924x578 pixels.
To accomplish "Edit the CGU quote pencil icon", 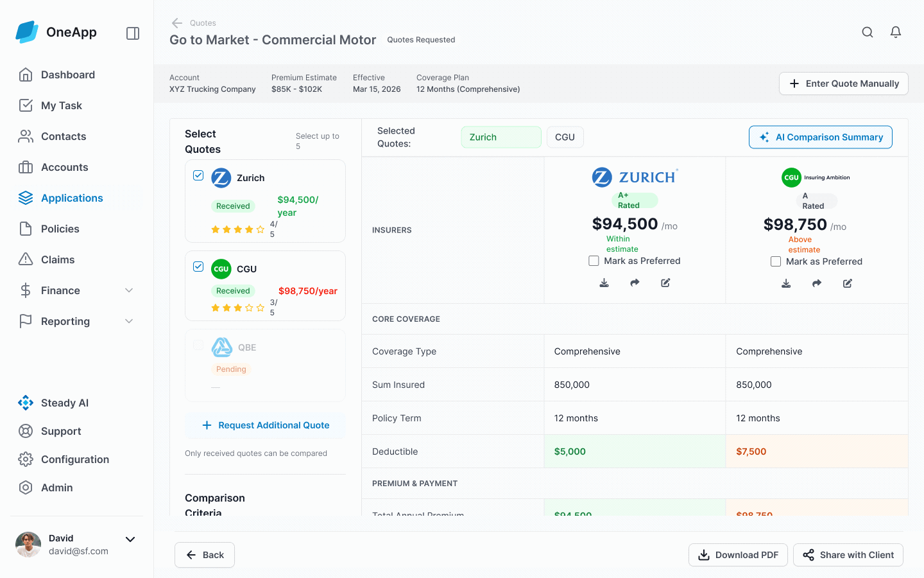I will point(848,283).
